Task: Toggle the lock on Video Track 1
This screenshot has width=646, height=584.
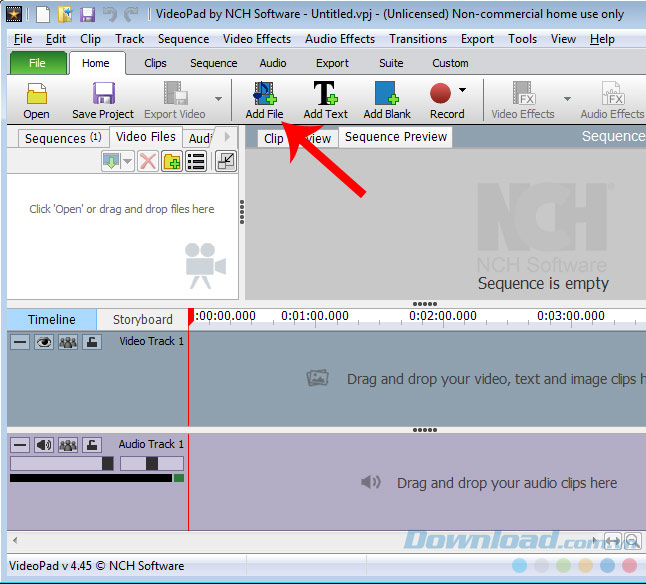Action: [92, 342]
